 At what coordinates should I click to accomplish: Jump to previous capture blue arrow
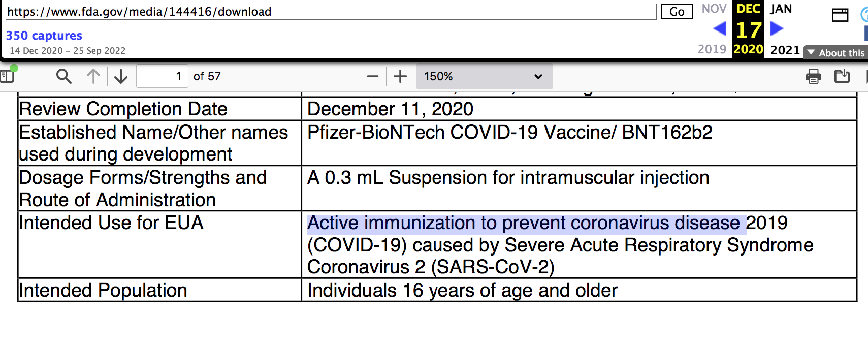(x=720, y=28)
